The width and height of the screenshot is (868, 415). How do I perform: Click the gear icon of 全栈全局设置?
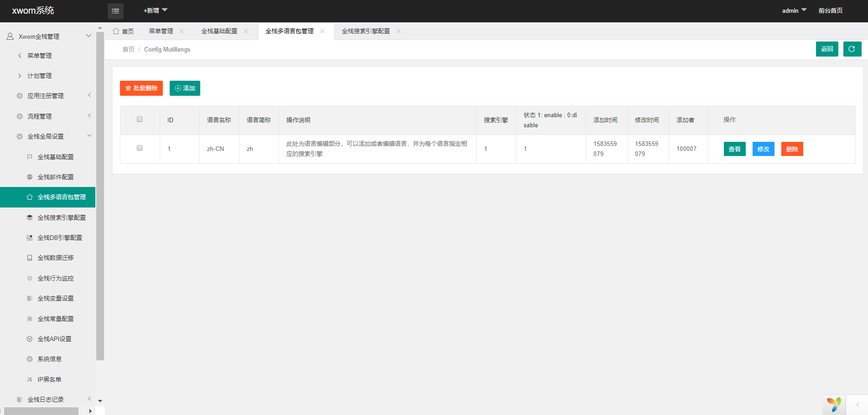[20, 136]
